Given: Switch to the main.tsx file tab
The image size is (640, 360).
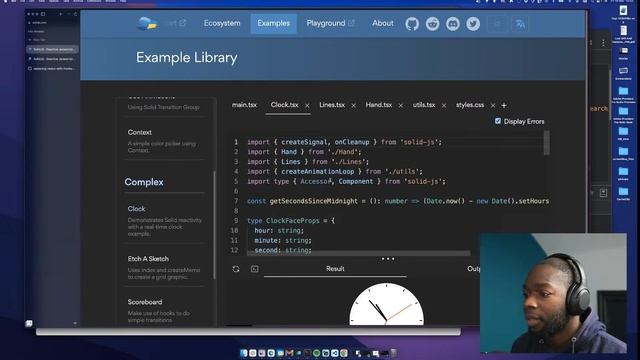Looking at the screenshot, I should click(x=244, y=105).
